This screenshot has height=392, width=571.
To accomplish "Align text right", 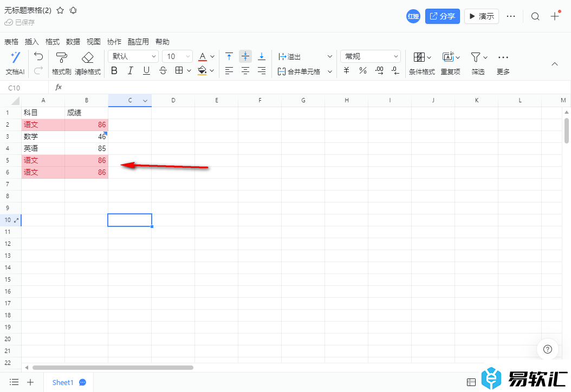I will pos(262,70).
